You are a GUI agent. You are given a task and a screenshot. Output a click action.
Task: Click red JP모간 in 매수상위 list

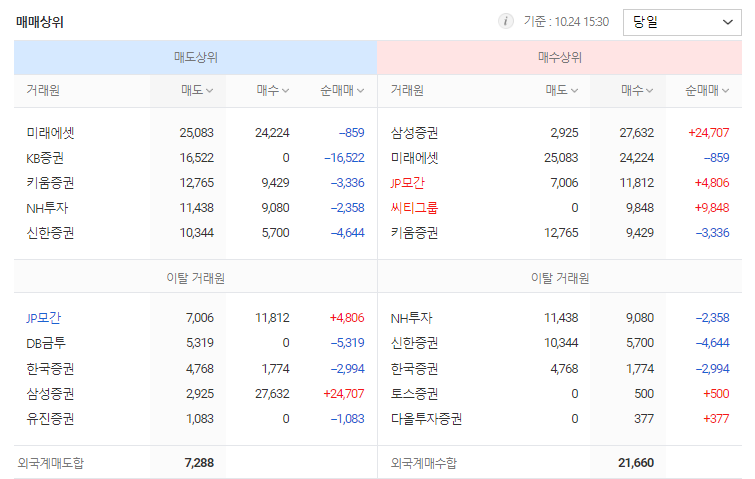407,183
